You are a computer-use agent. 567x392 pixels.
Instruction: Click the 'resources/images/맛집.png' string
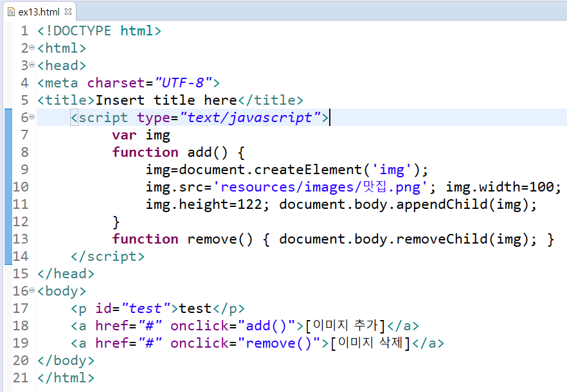(x=320, y=187)
